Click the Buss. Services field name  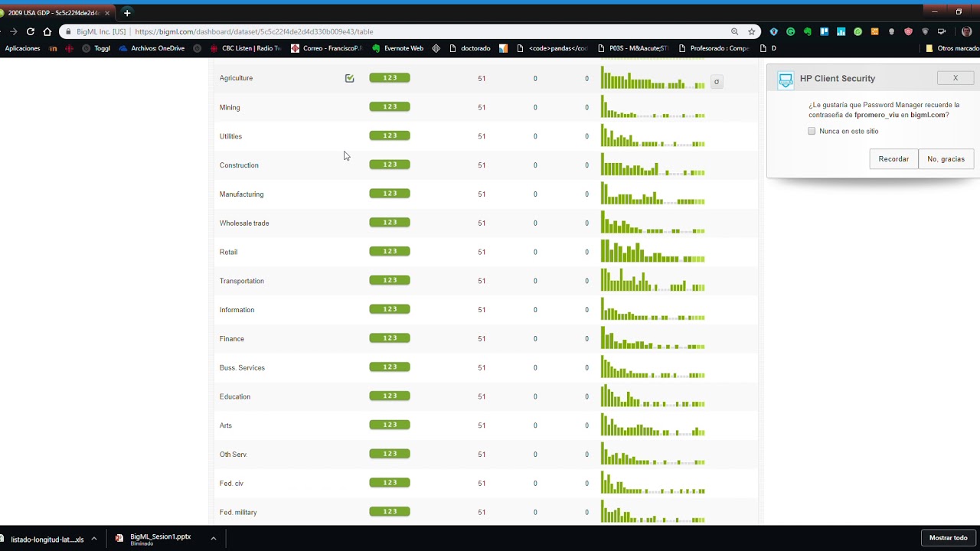242,368
